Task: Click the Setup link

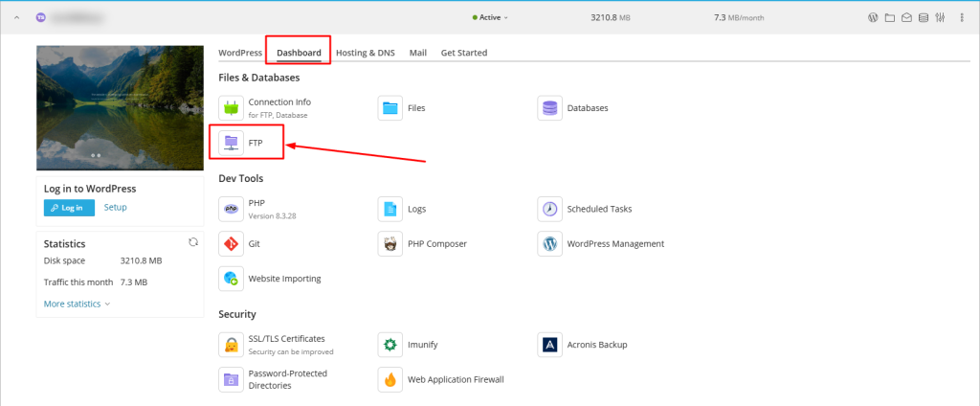Action: 115,207
